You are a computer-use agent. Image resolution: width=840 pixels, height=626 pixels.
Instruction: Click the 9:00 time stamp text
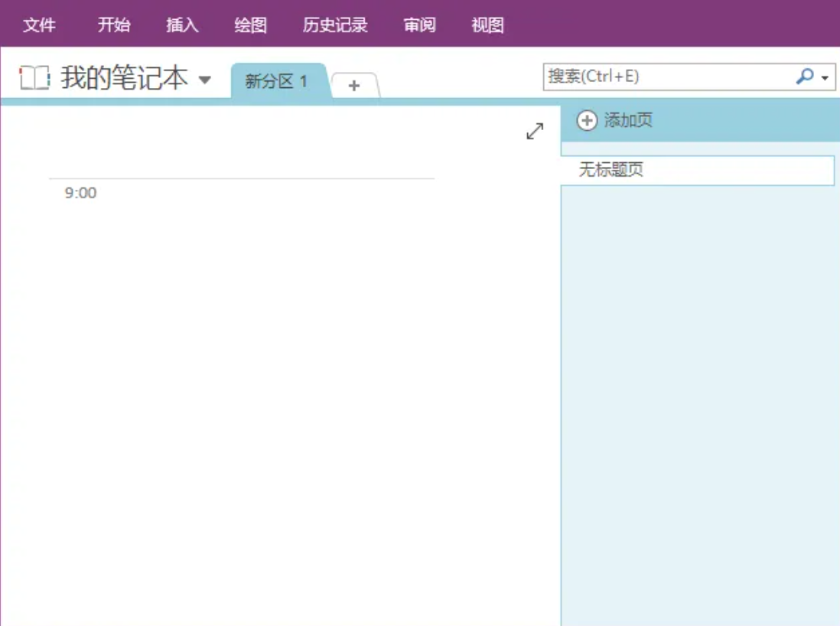(81, 193)
